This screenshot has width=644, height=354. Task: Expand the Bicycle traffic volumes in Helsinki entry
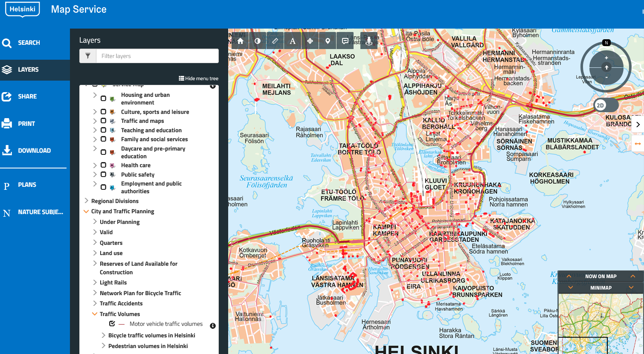pyautogui.click(x=102, y=335)
